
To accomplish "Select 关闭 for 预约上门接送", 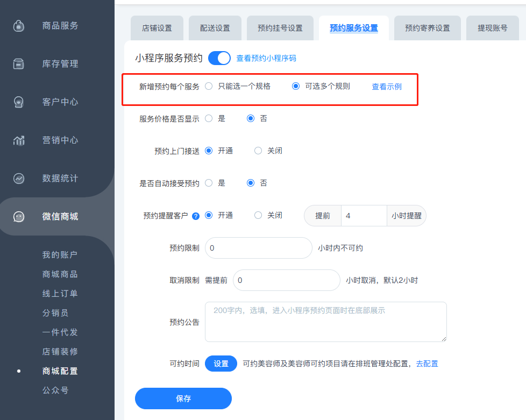I will coord(258,151).
